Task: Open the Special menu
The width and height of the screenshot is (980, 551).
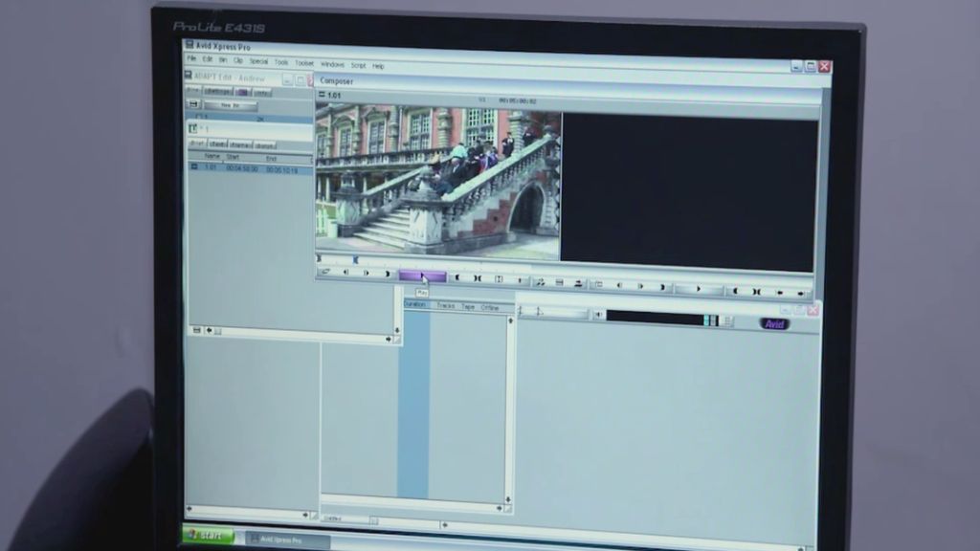Action: point(258,61)
